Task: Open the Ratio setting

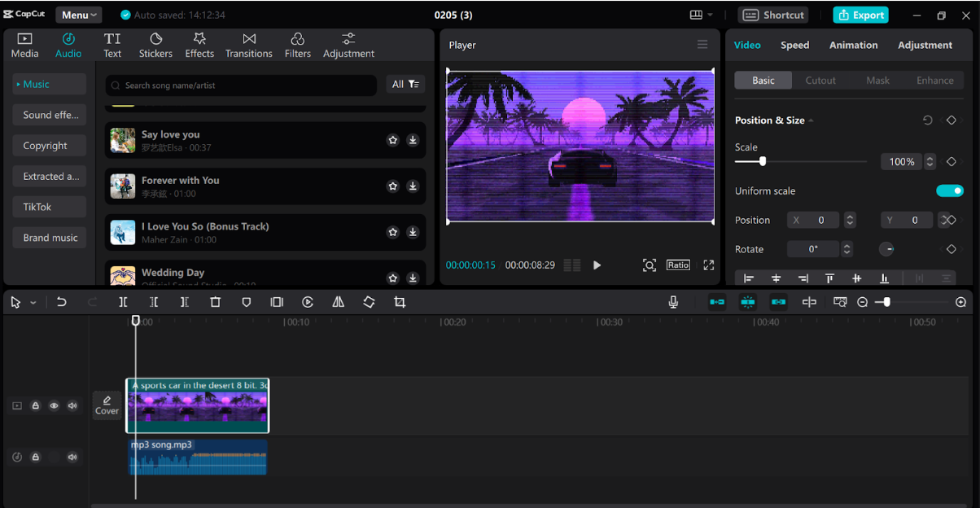Action: click(x=678, y=265)
